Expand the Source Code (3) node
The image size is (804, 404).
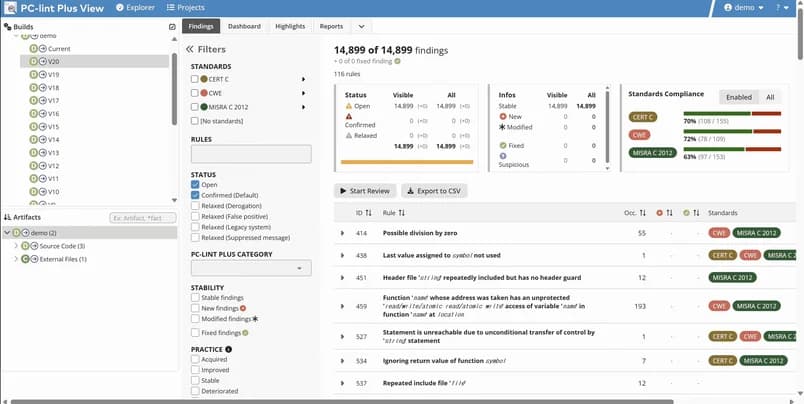coord(16,246)
